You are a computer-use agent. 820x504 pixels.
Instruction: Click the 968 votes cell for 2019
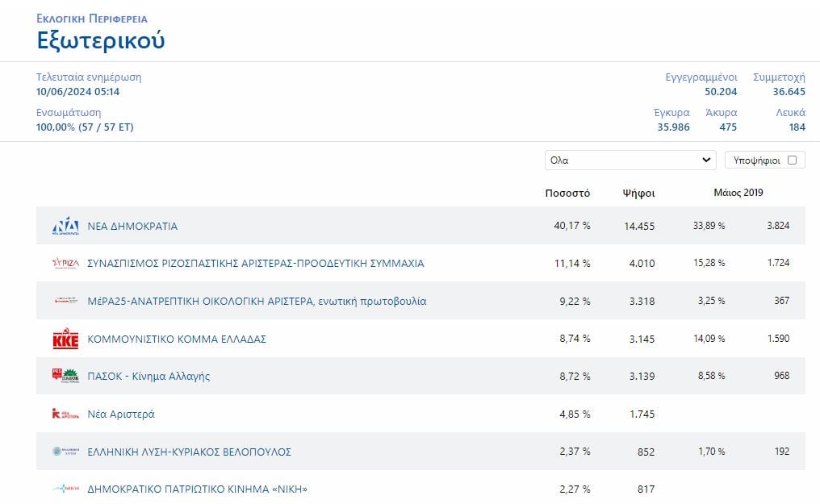[x=782, y=376]
